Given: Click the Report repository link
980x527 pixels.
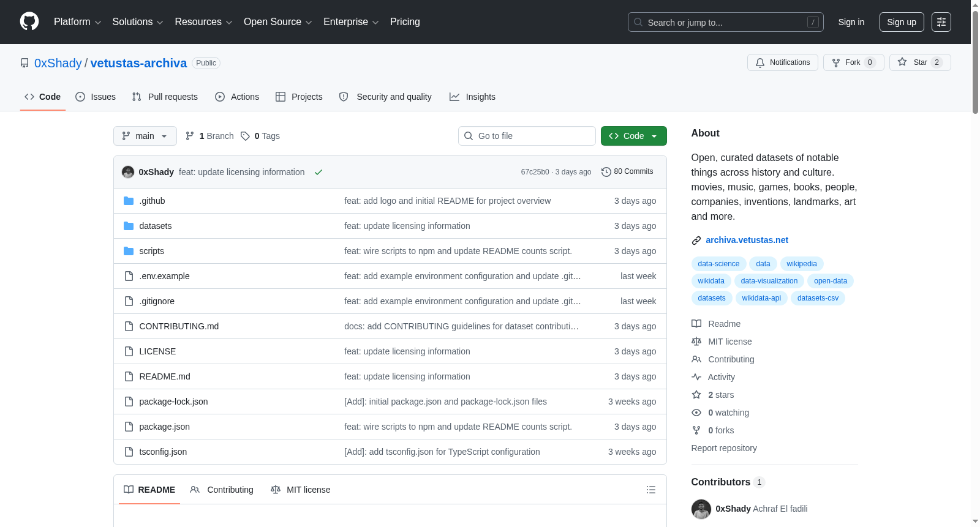Looking at the screenshot, I should click(724, 448).
